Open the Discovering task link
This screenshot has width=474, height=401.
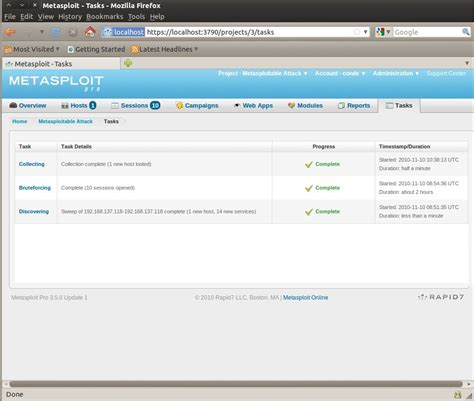(34, 211)
